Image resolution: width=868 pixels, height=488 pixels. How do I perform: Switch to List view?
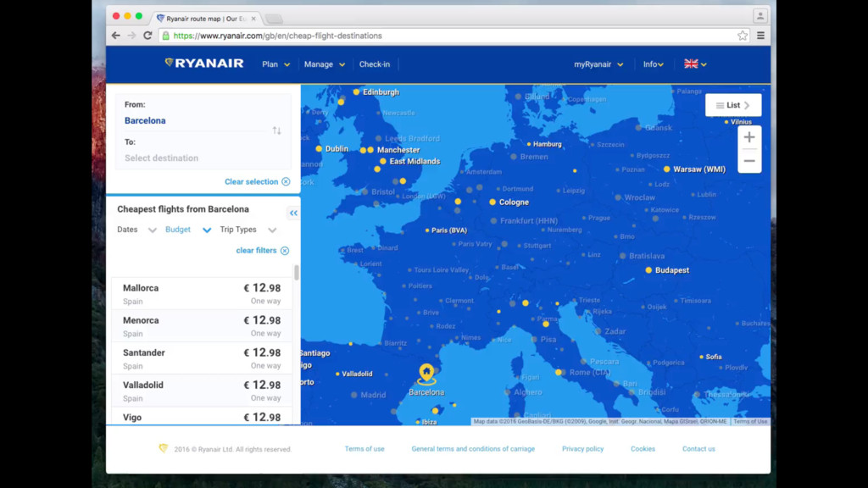pyautogui.click(x=733, y=105)
